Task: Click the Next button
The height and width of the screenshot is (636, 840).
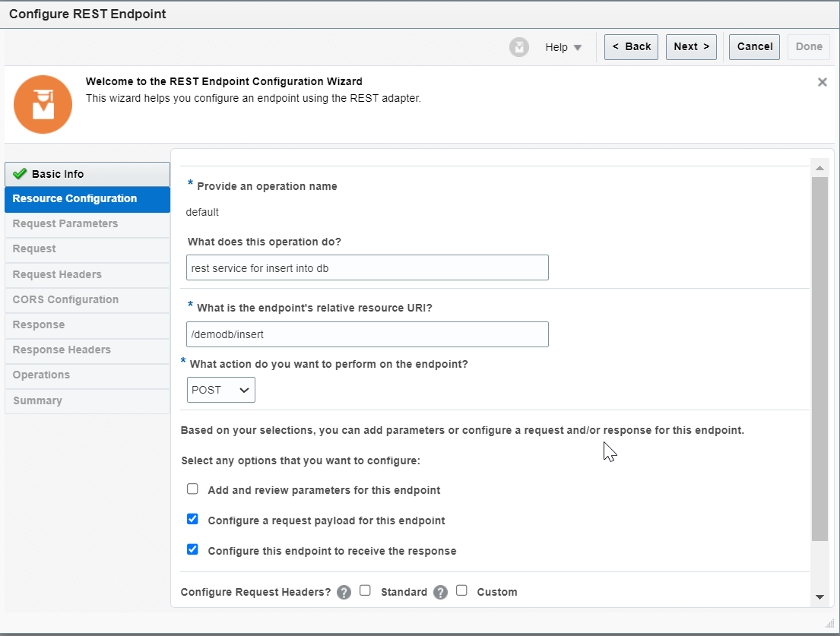Action: (690, 46)
